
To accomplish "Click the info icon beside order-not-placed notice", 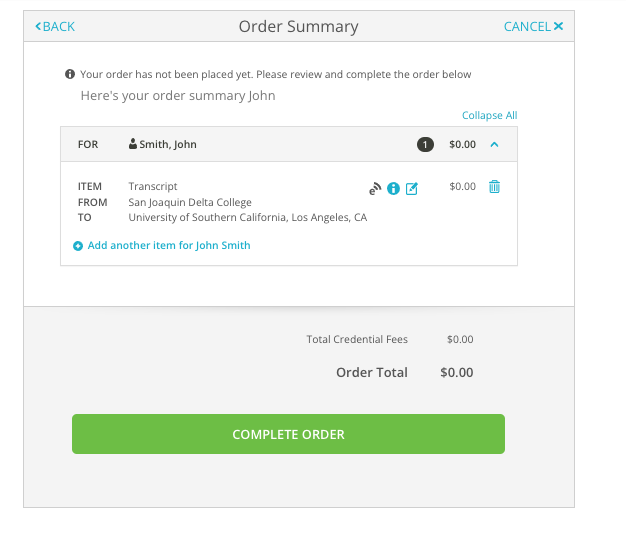I will pyautogui.click(x=70, y=74).
